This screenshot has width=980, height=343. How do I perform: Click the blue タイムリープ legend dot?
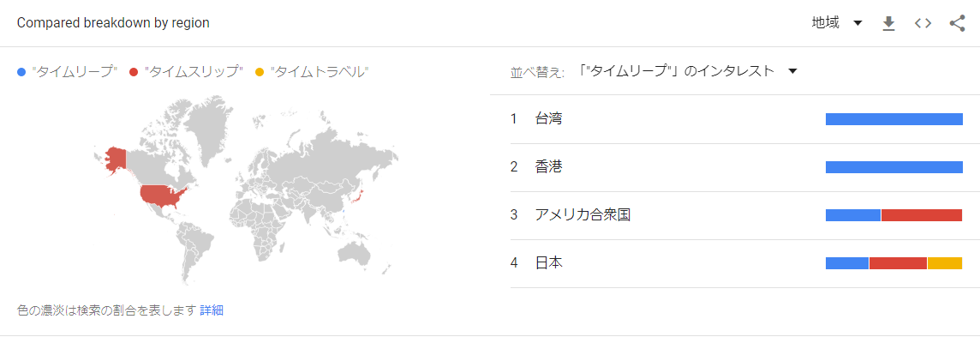click(22, 72)
